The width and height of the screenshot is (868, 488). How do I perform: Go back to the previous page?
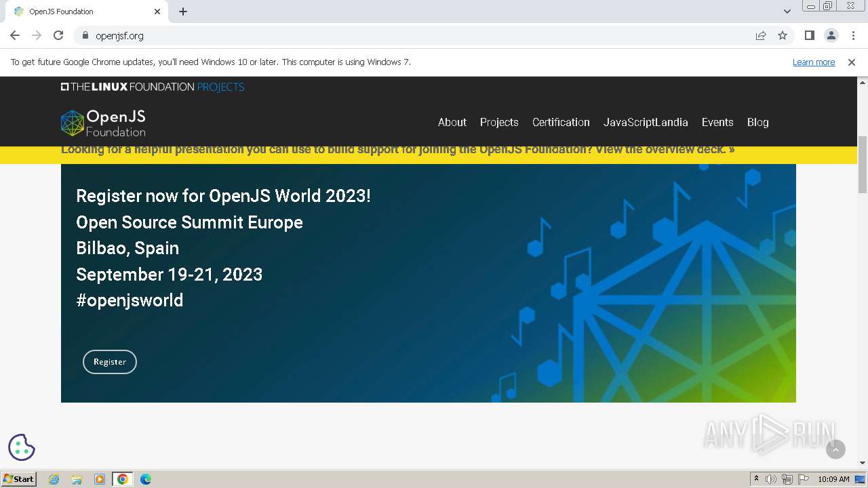[x=15, y=35]
